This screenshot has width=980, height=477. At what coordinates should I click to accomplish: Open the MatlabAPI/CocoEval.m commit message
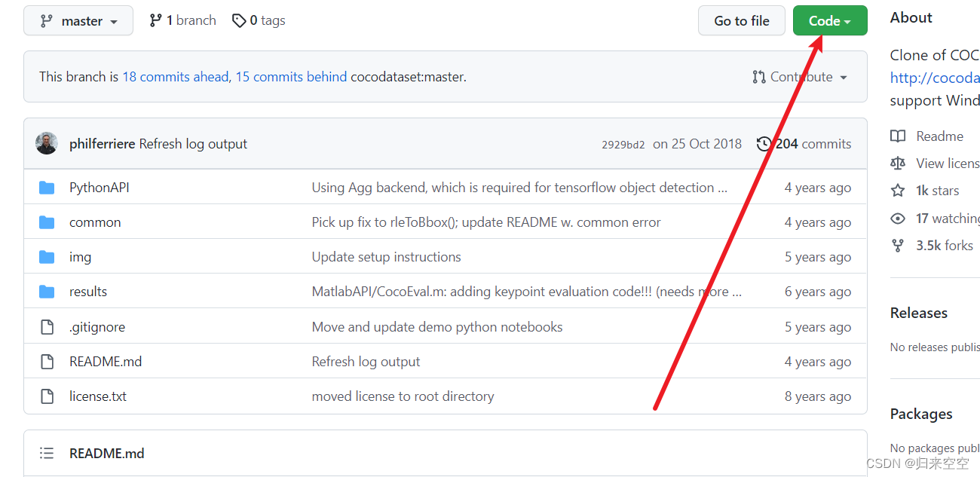[x=527, y=292]
